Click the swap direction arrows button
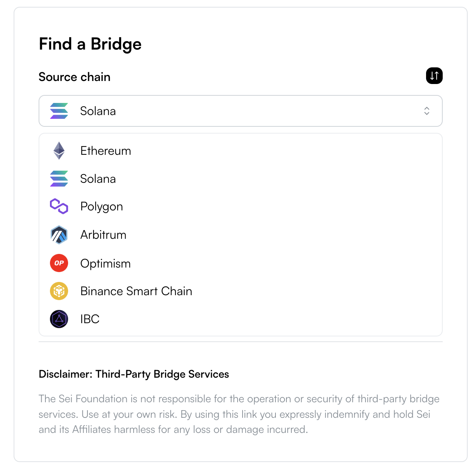This screenshot has height=470, width=476. (x=434, y=76)
